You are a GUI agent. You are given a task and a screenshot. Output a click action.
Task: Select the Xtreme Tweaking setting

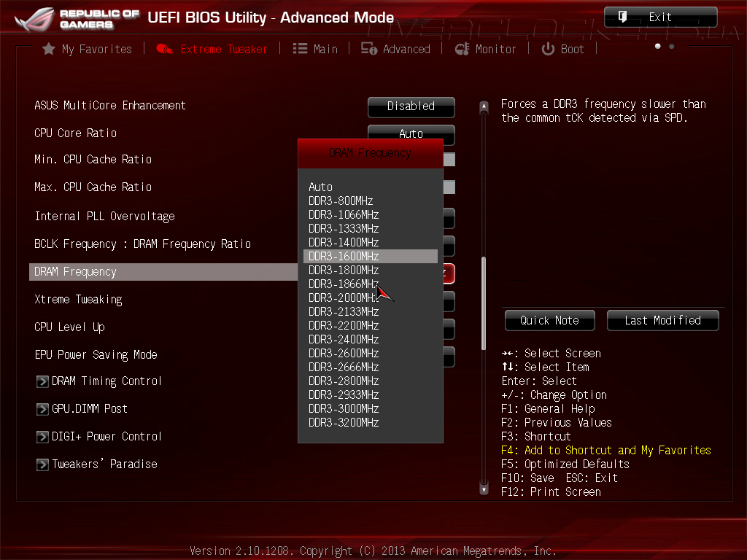coord(78,300)
